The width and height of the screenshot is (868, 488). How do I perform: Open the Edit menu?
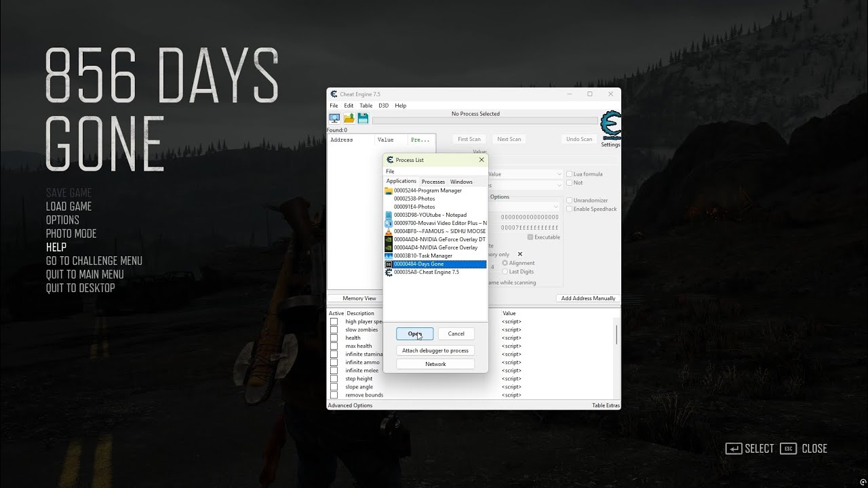coord(349,106)
